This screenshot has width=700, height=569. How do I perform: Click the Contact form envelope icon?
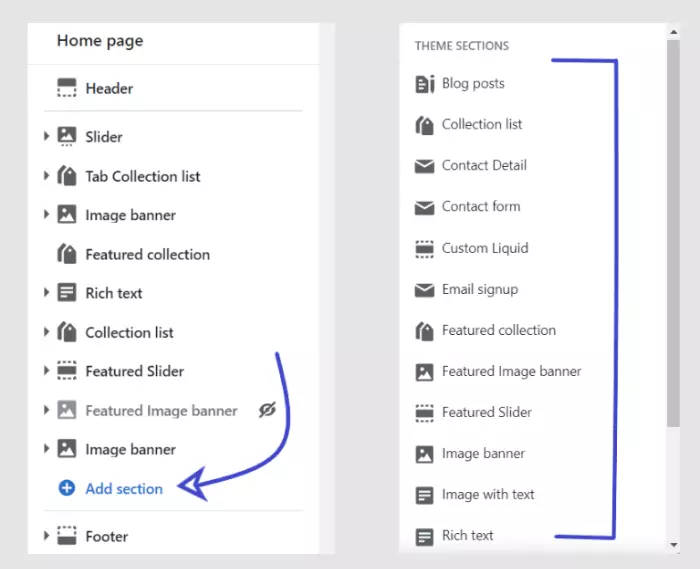point(425,208)
